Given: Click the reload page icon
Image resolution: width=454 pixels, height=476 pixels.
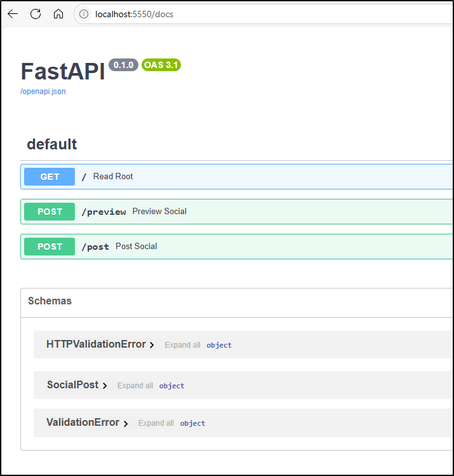Looking at the screenshot, I should click(36, 14).
